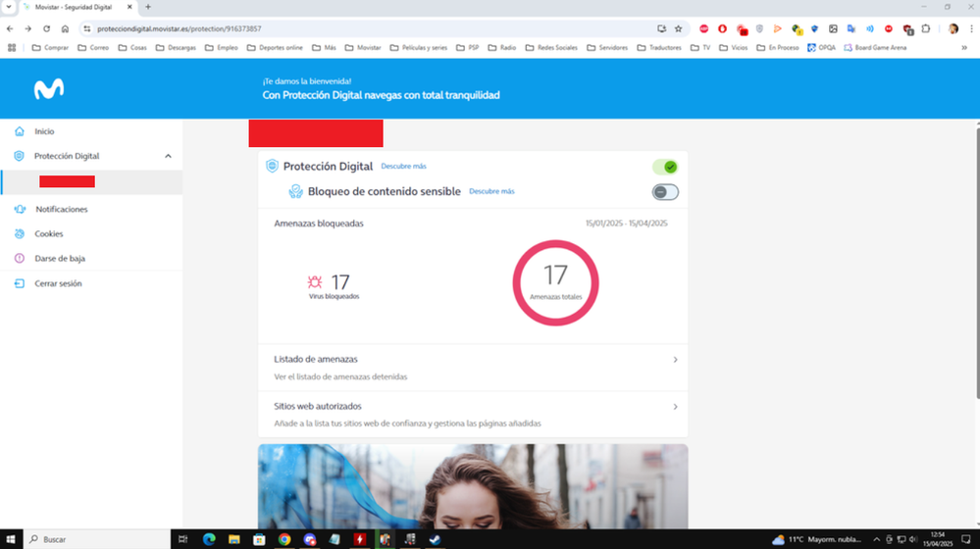The height and width of the screenshot is (549, 980).
Task: Open File Explorer from the taskbar
Action: tap(233, 539)
